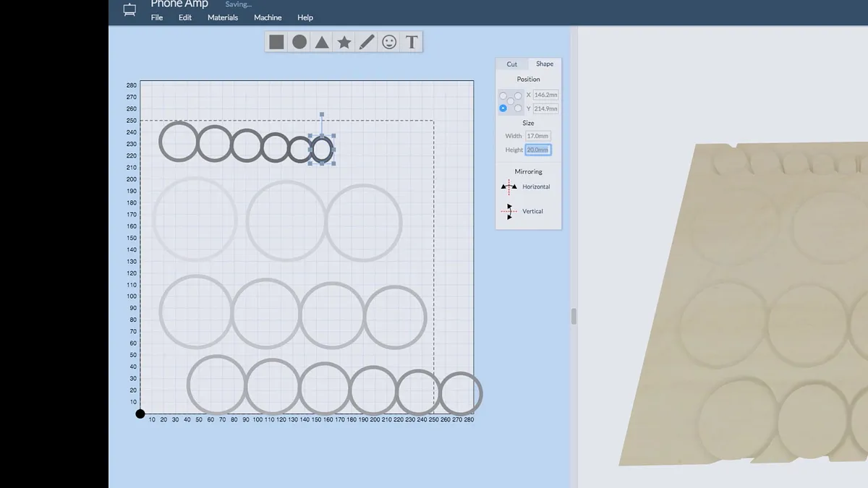Mirror shape with Horizontal mirroring icon
This screenshot has height=488, width=868.
pos(509,187)
